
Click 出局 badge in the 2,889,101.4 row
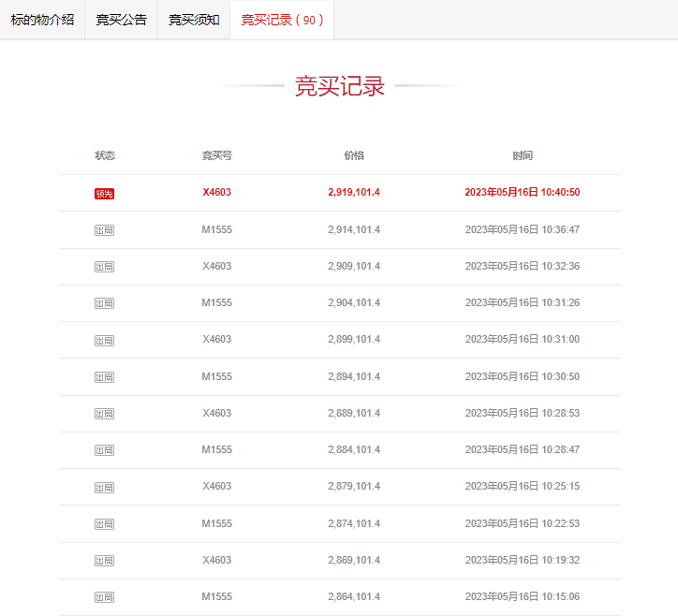(104, 414)
